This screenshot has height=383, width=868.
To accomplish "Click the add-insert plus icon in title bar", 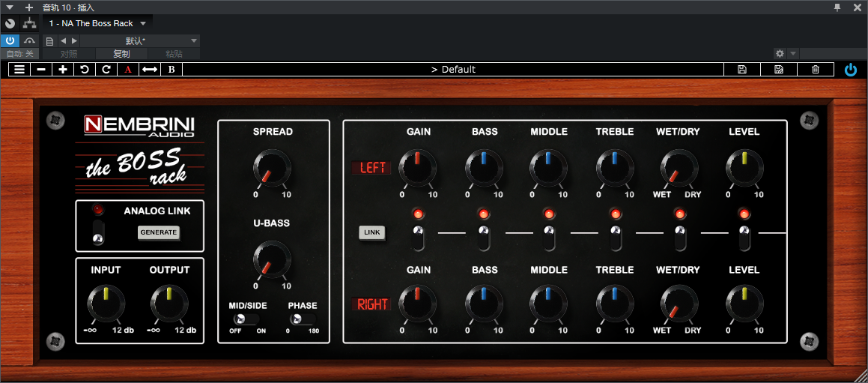I will click(29, 7).
